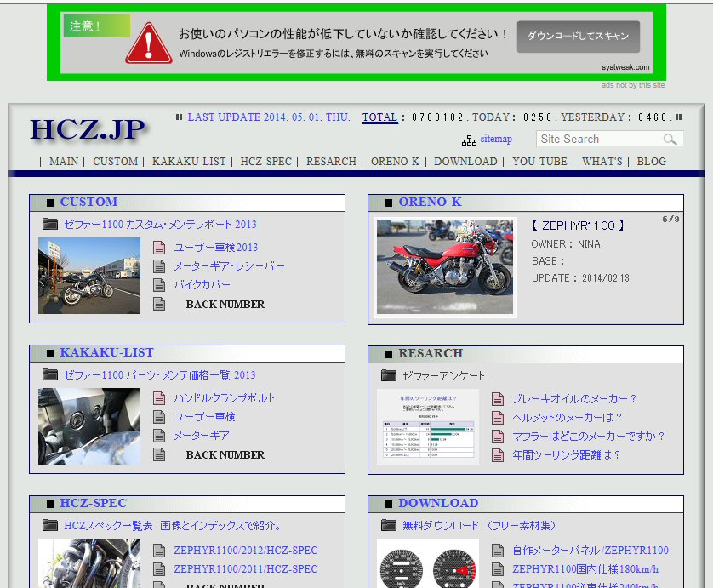The image size is (713, 588).
Task: Click the document icon beside マフラーはどこのメーカーですか？
Action: coord(498,437)
